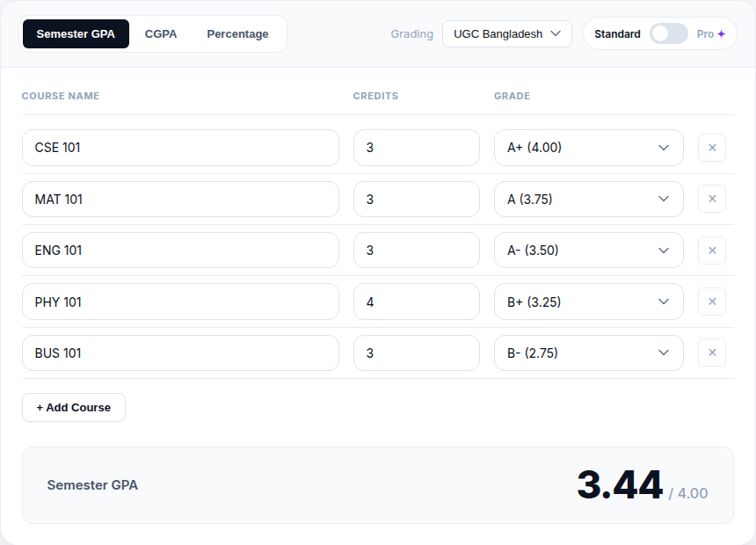Add a new course row

(74, 408)
